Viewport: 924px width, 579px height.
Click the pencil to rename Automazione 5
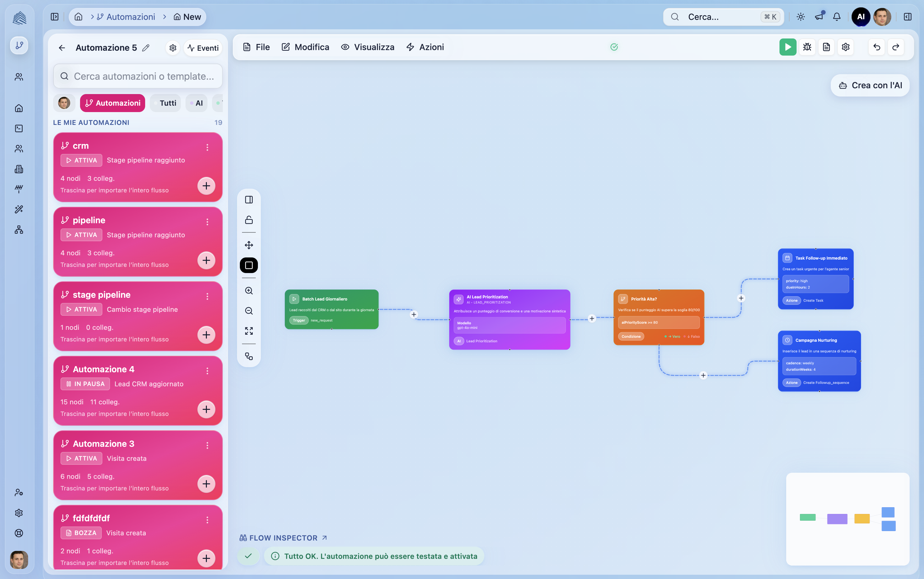point(145,48)
